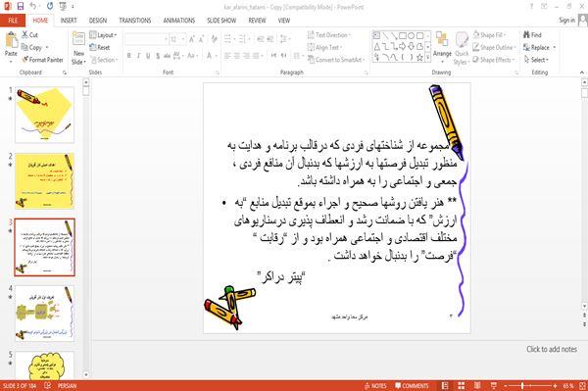Switch to Reading view in status bar
Image resolution: width=588 pixels, height=391 pixels.
tap(477, 385)
